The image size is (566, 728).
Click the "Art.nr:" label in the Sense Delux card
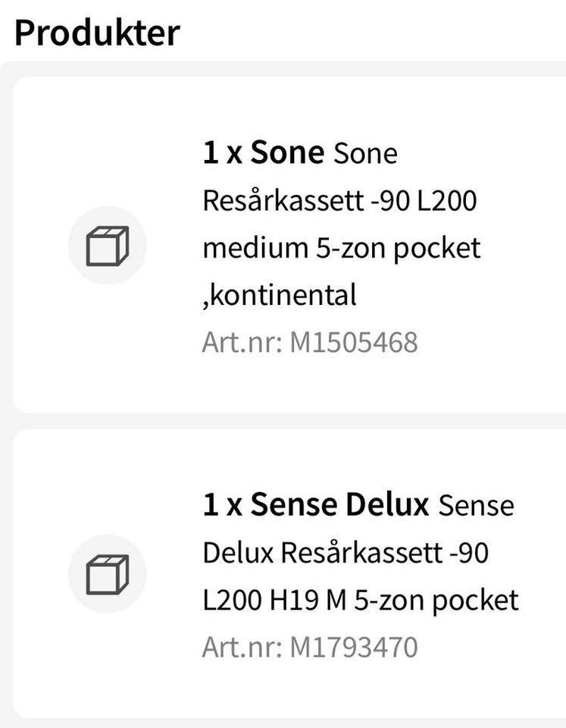coord(242,647)
